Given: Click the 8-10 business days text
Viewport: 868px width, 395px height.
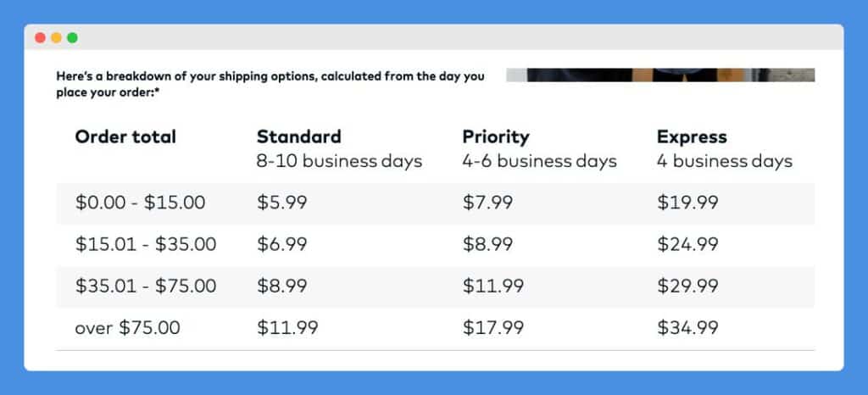Looking at the screenshot, I should [x=339, y=162].
